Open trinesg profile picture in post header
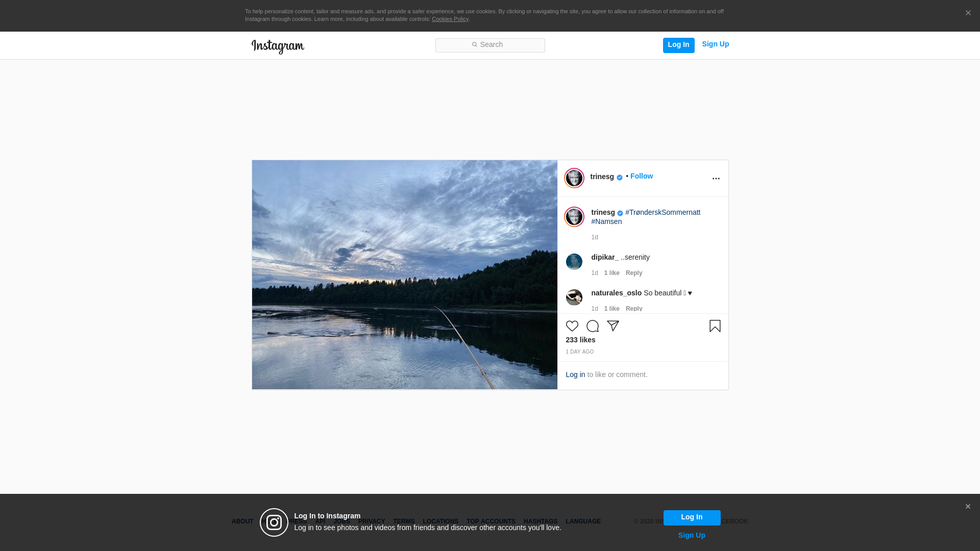980x551 pixels. [574, 178]
